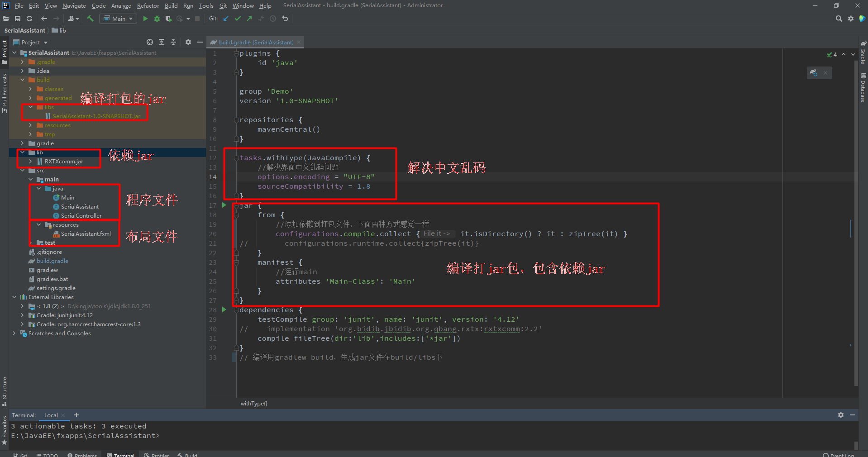Image resolution: width=868 pixels, height=457 pixels.
Task: Expand all nodes in Project panel
Action: click(x=162, y=42)
